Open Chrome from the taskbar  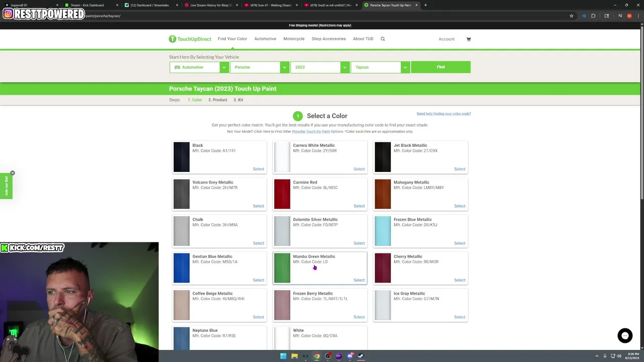(316, 356)
